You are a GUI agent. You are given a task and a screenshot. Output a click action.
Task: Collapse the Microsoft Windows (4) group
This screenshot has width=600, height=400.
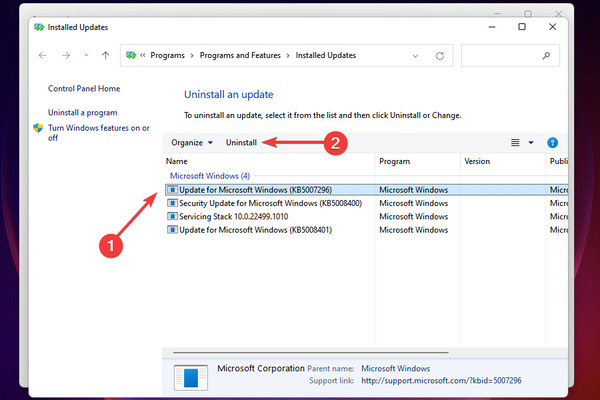point(210,176)
